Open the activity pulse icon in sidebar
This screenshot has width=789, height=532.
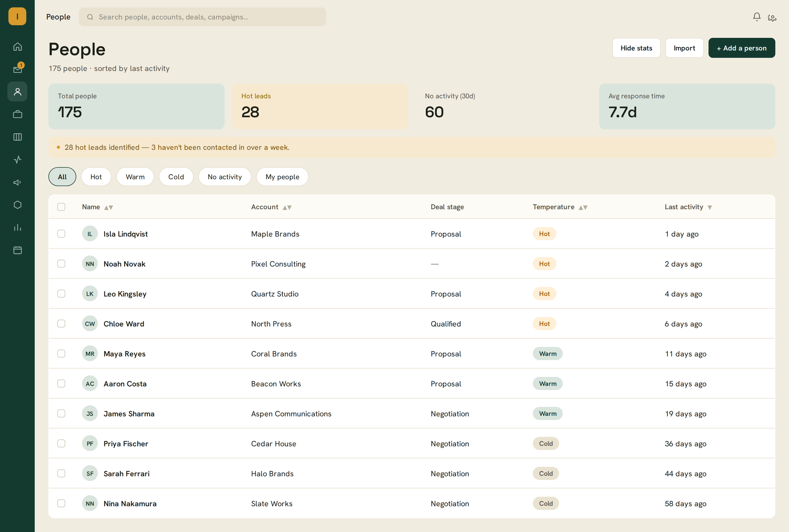[x=17, y=160]
